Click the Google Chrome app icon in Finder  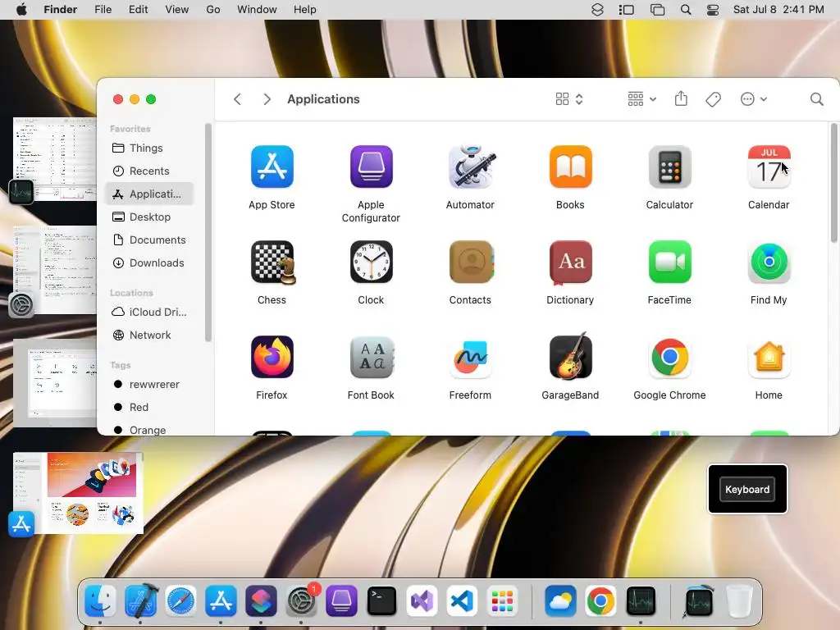tap(669, 358)
